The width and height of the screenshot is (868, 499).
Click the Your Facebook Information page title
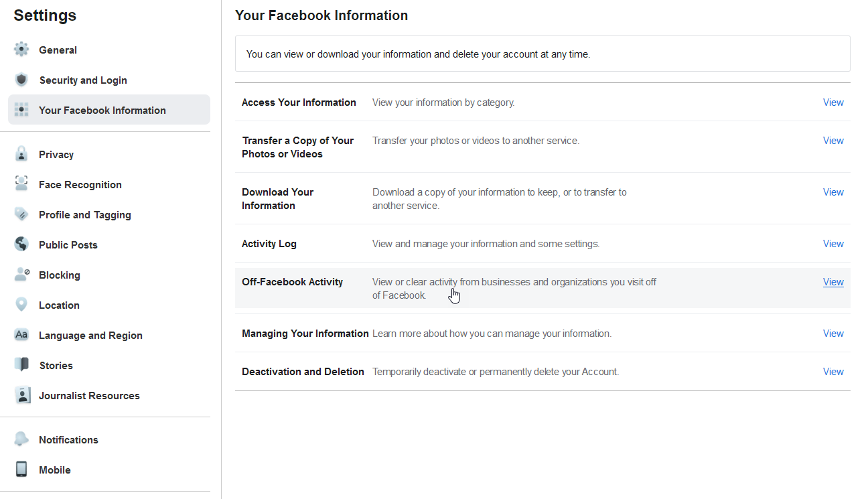pos(321,15)
